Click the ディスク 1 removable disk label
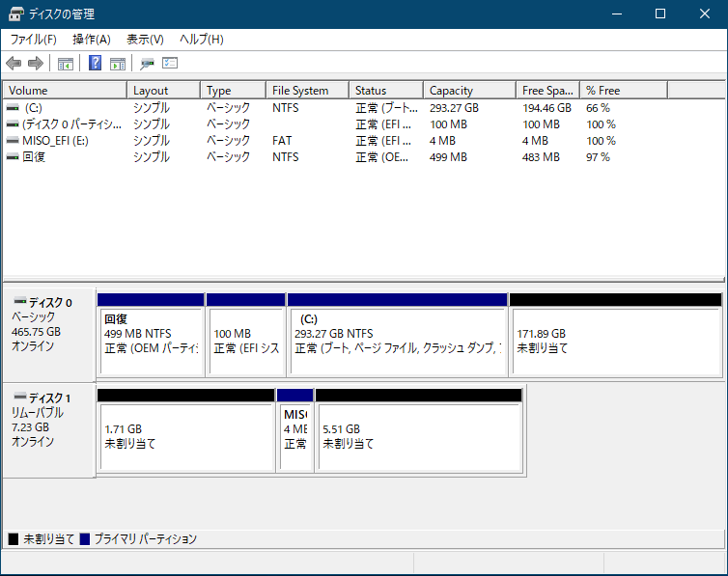This screenshot has width=728, height=576. click(48, 430)
